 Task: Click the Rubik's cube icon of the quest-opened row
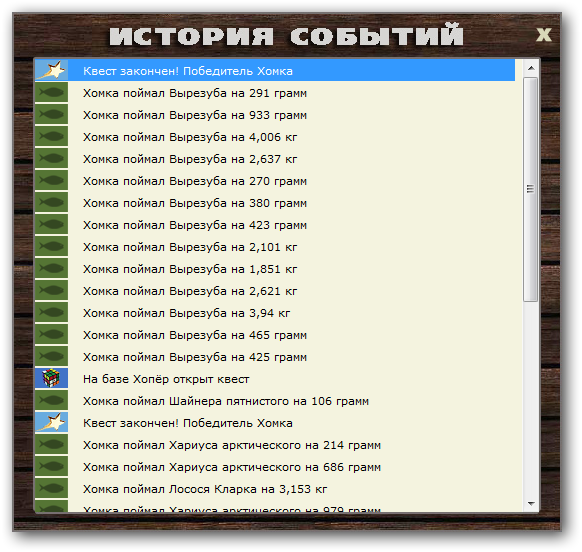52,378
